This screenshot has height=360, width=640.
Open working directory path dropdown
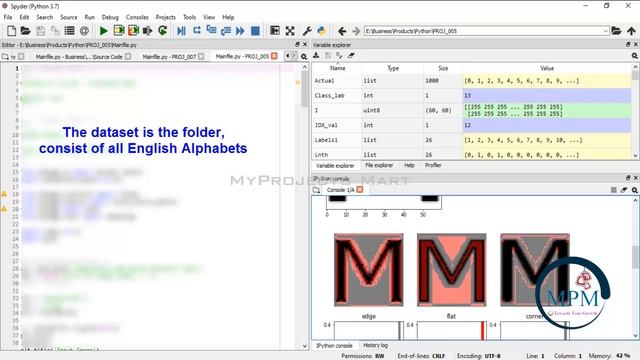[605, 31]
